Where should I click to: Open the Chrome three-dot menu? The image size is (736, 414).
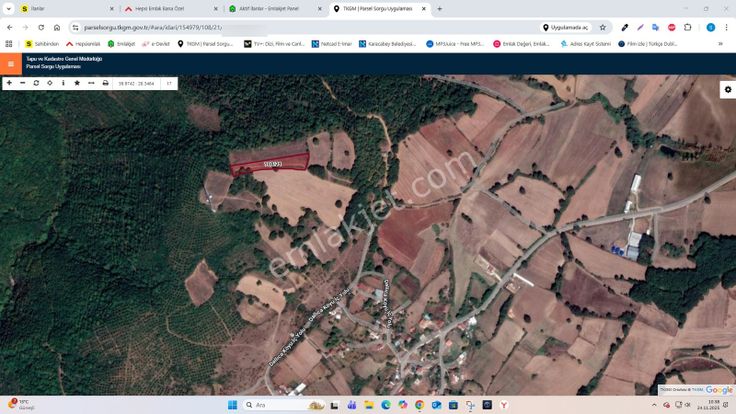(x=725, y=27)
